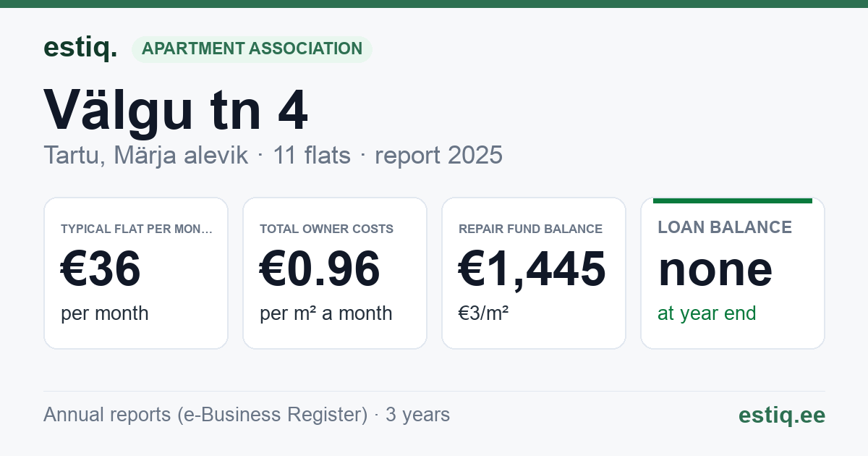
Task: Click the 'per m² a month' text
Action: click(x=326, y=313)
